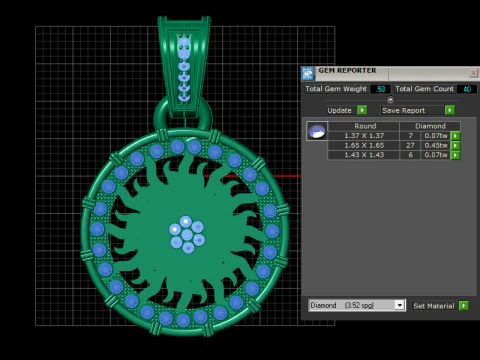Click the Update label button
The image size is (480, 360).
click(x=339, y=110)
